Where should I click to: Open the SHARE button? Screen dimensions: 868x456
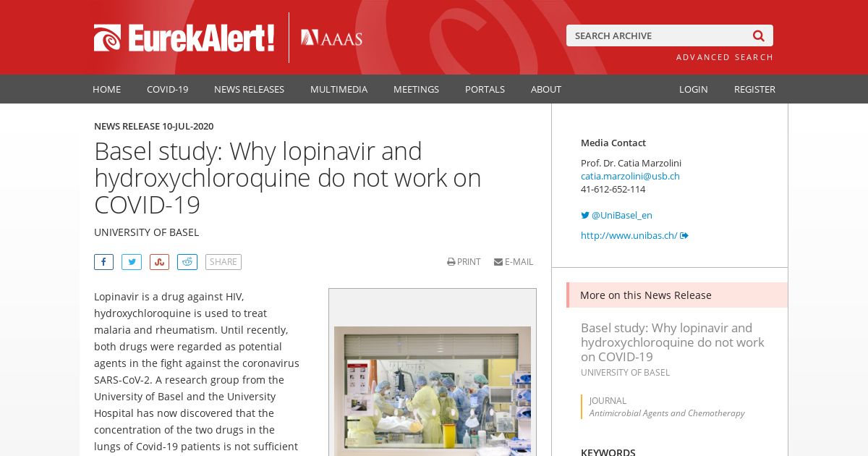click(x=224, y=262)
